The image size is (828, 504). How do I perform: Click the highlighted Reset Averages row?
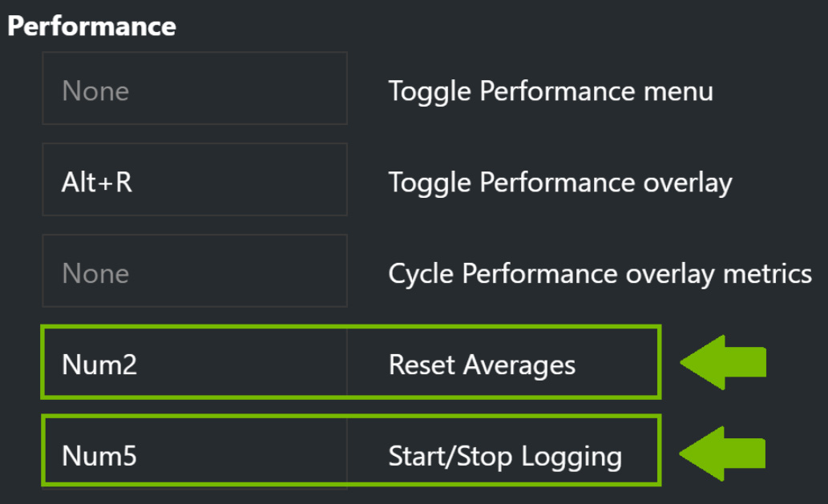[349, 362]
